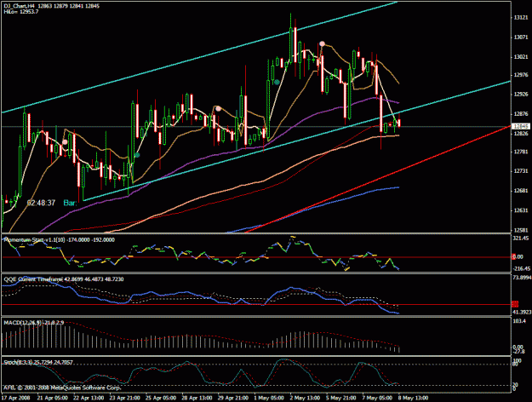Click the 29 Apr 21:00 time label
This screenshot has height=402, width=532.
[x=233, y=398]
